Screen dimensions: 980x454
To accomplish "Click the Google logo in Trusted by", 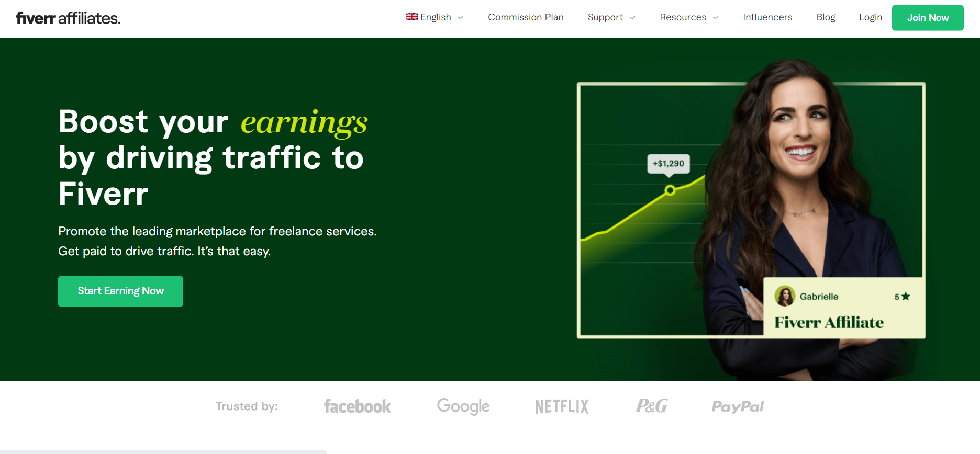I will [x=463, y=406].
